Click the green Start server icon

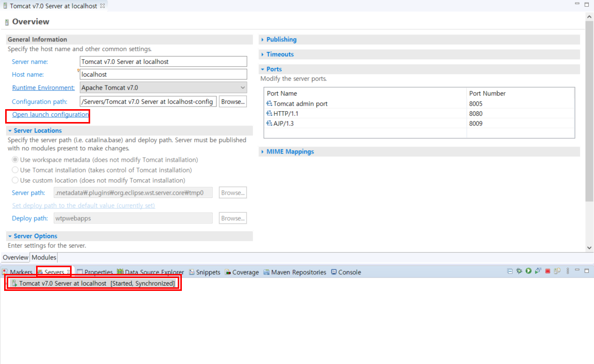(x=529, y=271)
